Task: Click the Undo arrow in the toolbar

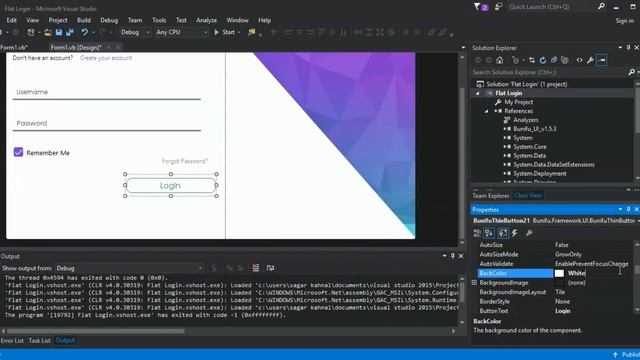Action: pyautogui.click(x=84, y=32)
